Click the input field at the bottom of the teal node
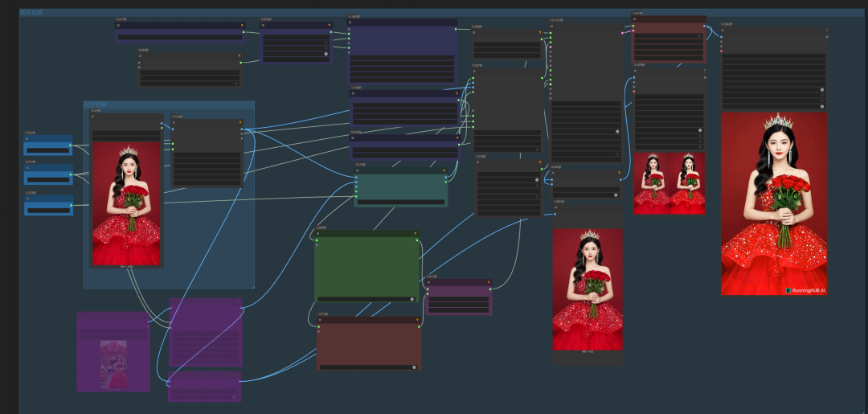 401,202
